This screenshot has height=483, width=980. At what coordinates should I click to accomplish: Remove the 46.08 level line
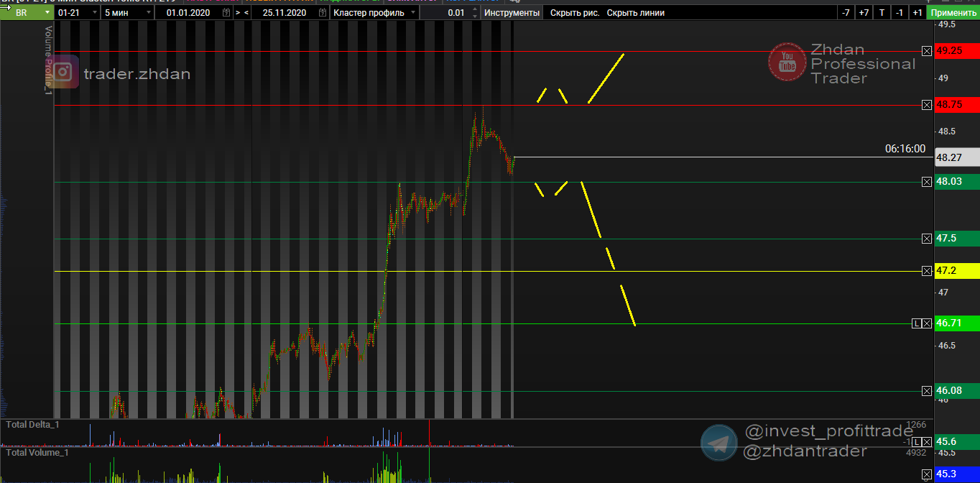pos(927,391)
